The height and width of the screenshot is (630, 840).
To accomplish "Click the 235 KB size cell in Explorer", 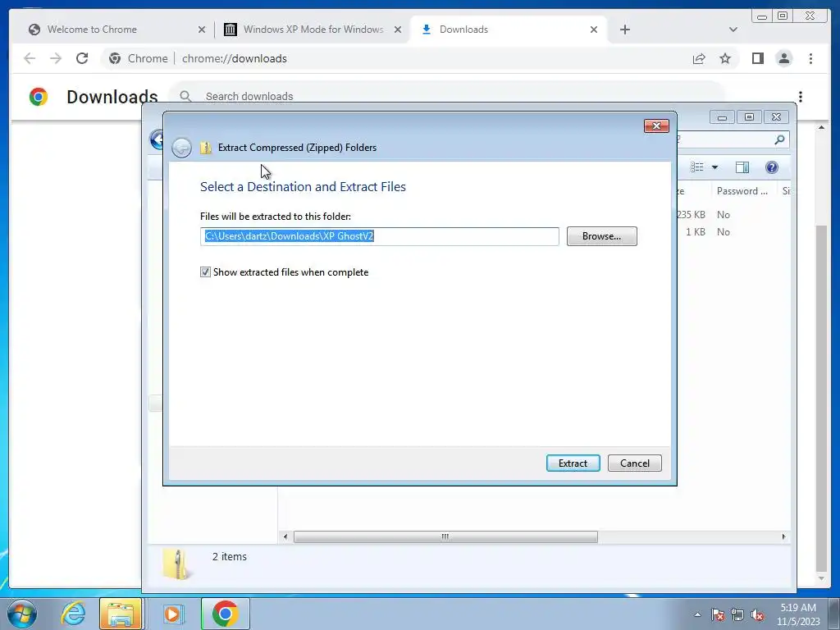I will tap(691, 214).
